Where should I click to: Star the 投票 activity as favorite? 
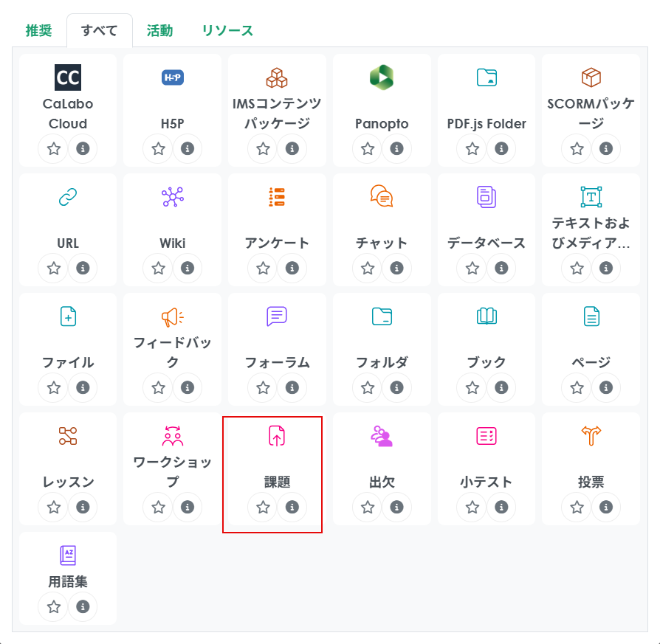click(x=577, y=507)
